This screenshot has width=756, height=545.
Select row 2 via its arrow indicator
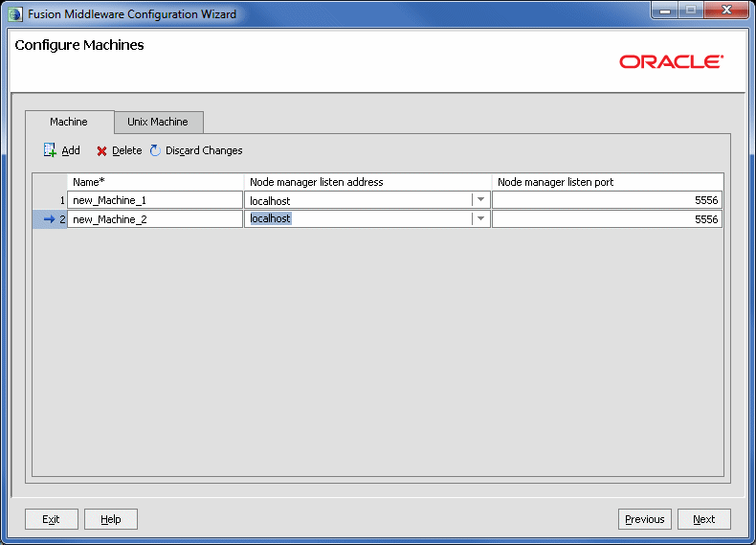pos(49,219)
